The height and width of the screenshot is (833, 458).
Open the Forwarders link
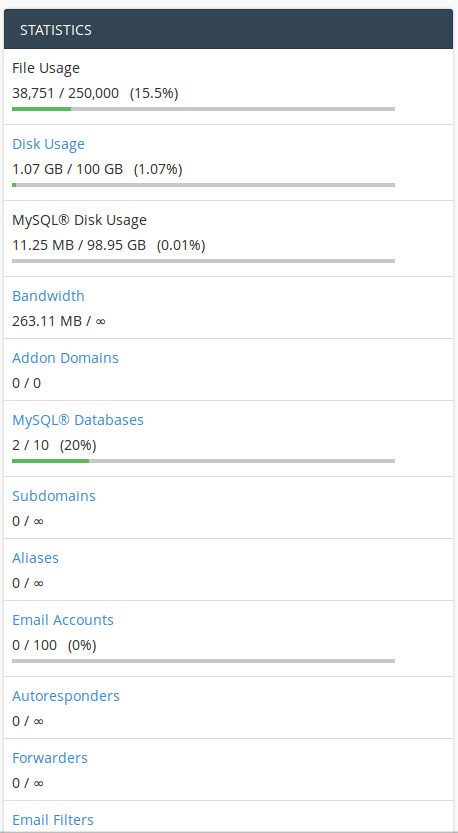click(50, 758)
